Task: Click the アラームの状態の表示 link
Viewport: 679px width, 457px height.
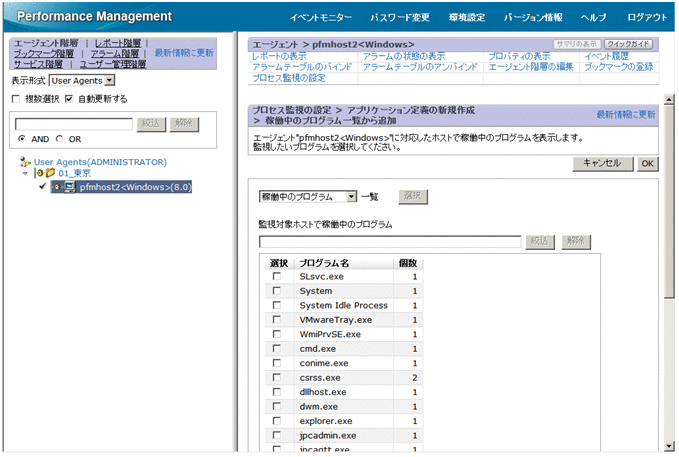Action: 404,56
